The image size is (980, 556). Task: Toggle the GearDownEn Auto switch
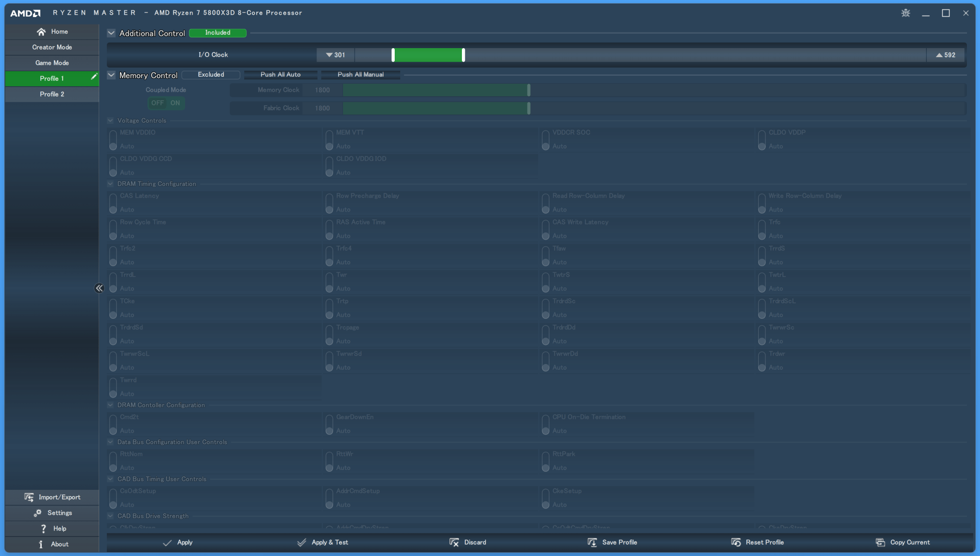(329, 425)
